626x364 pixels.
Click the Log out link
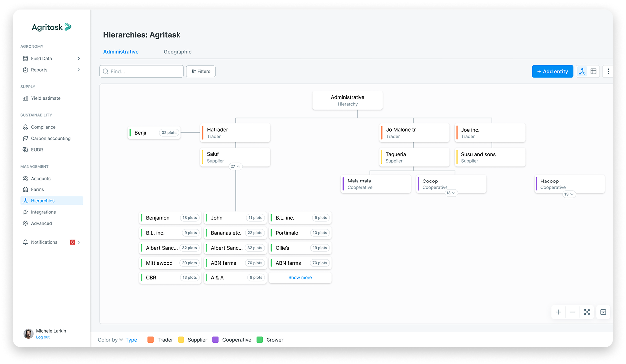43,337
